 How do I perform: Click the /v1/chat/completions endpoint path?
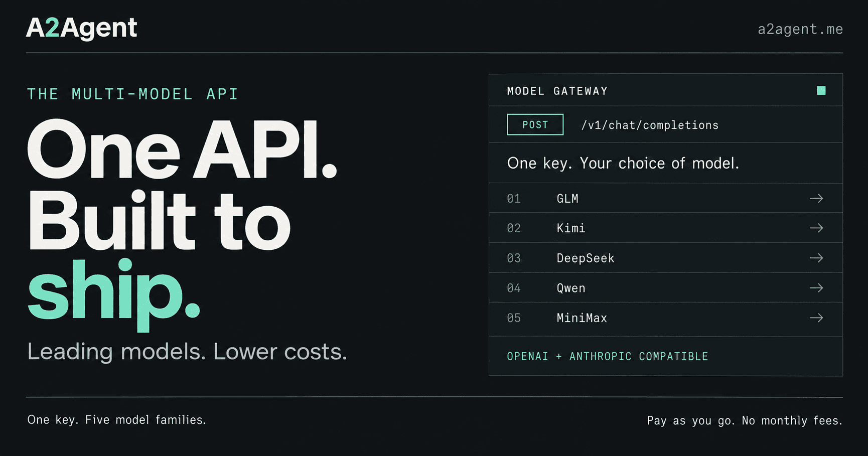[x=650, y=125]
